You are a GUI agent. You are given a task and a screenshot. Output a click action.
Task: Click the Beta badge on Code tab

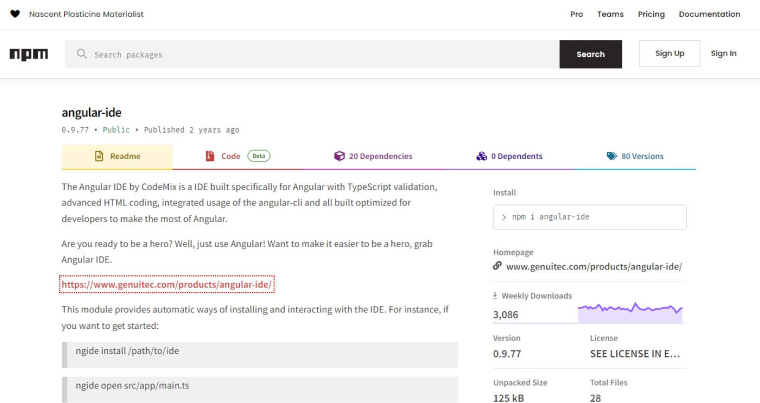point(259,156)
